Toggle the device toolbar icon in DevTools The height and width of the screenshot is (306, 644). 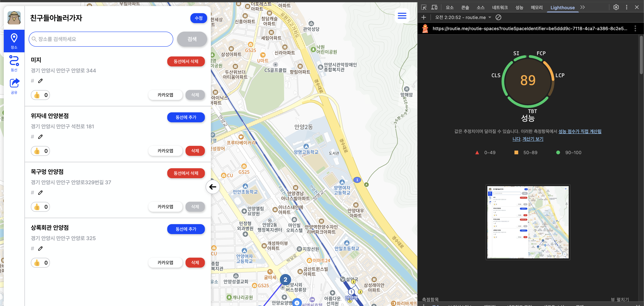point(434,7)
